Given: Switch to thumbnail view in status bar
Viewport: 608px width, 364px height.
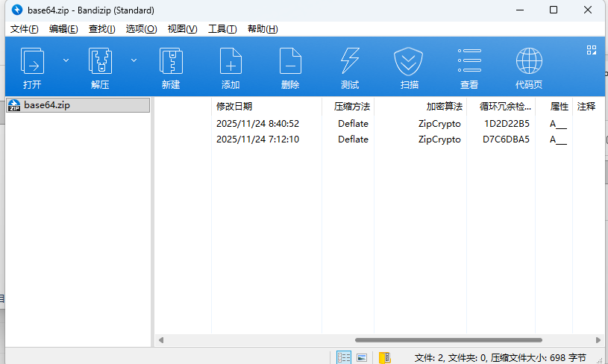Looking at the screenshot, I should 362,357.
